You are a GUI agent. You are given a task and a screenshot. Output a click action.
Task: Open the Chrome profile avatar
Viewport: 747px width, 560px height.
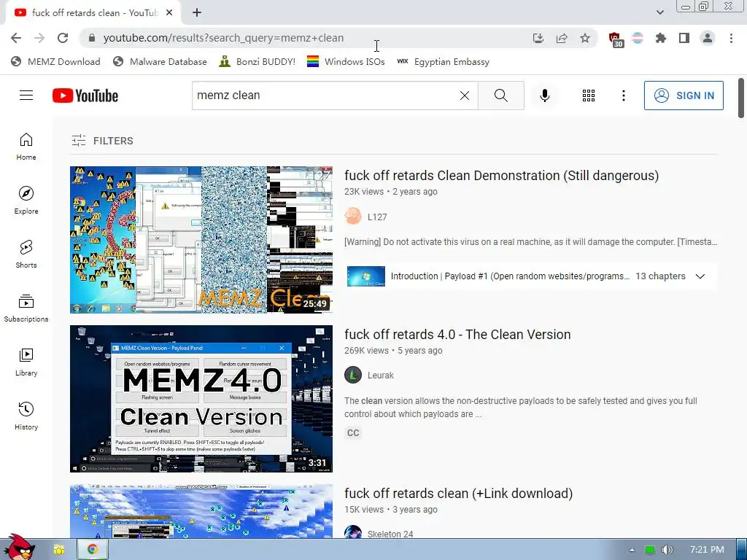pyautogui.click(x=708, y=38)
